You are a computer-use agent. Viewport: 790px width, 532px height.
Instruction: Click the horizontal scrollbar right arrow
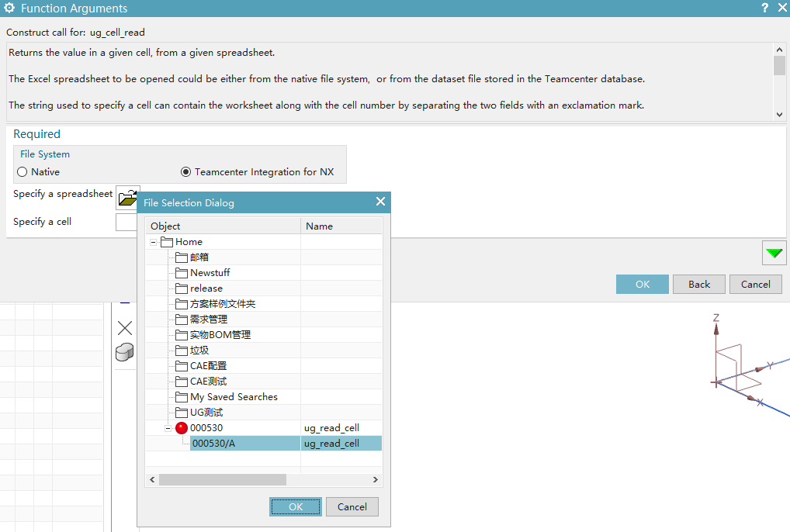pos(376,480)
